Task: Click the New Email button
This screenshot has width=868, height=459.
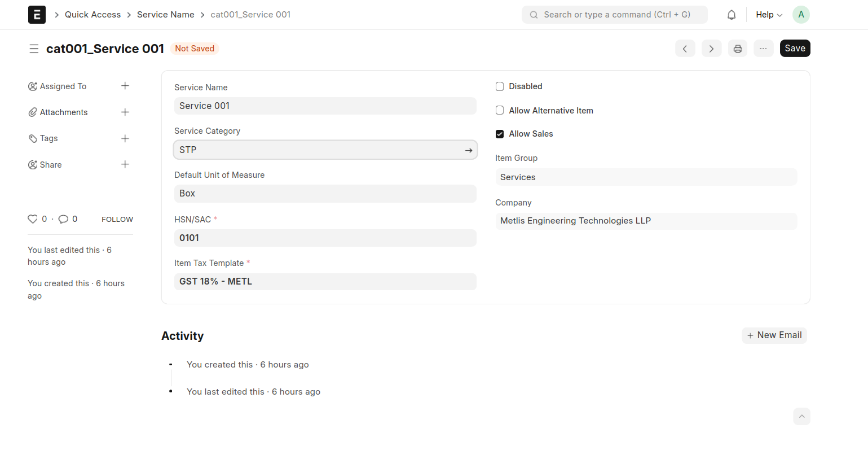Action: pyautogui.click(x=774, y=335)
